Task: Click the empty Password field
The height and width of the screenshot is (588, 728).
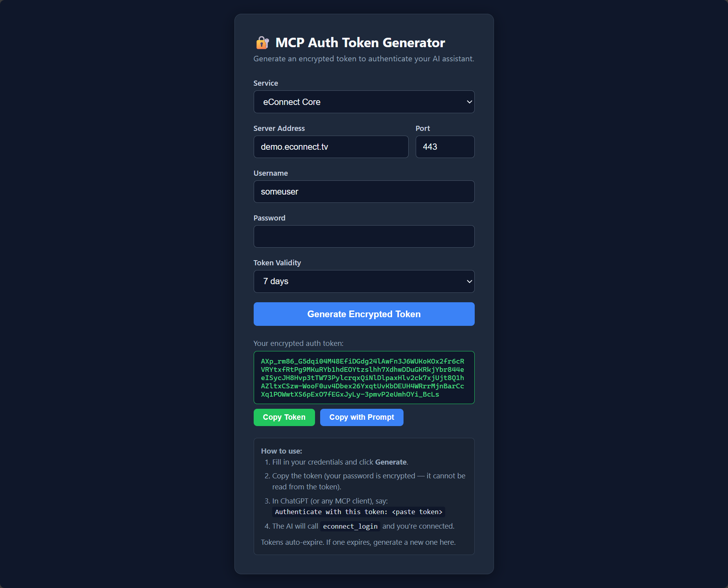Action: 363,236
